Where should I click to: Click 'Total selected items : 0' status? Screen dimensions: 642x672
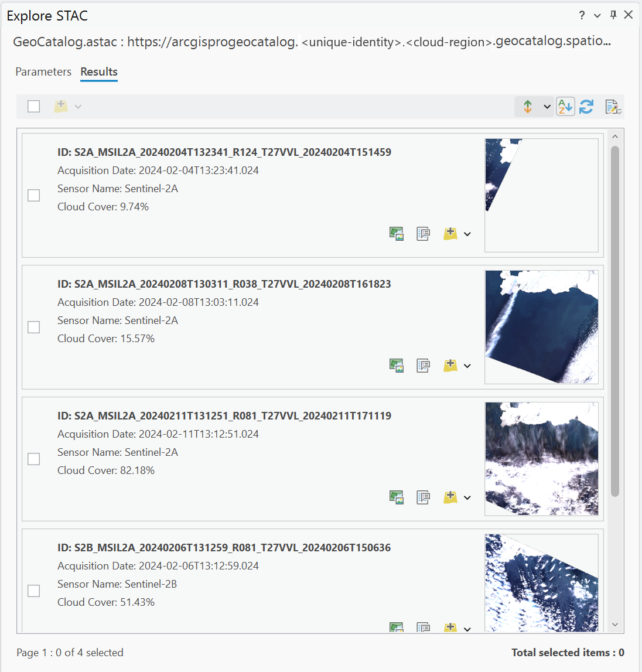pyautogui.click(x=568, y=653)
